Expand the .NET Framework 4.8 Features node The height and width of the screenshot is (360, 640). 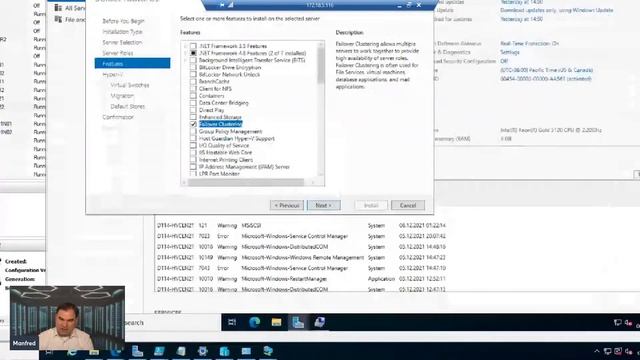click(x=186, y=53)
